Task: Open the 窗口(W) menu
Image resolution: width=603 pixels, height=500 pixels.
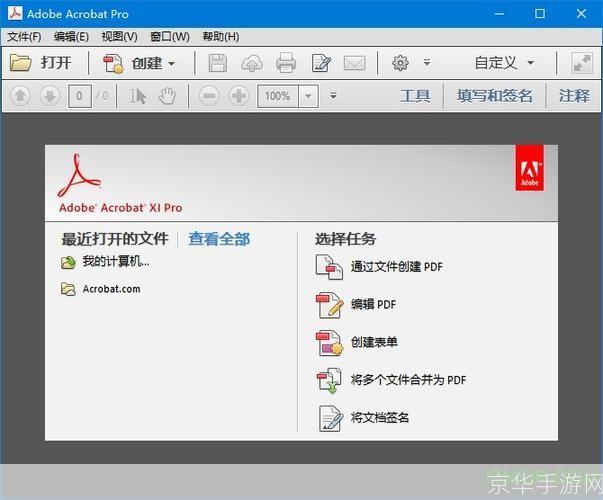Action: pyautogui.click(x=170, y=37)
